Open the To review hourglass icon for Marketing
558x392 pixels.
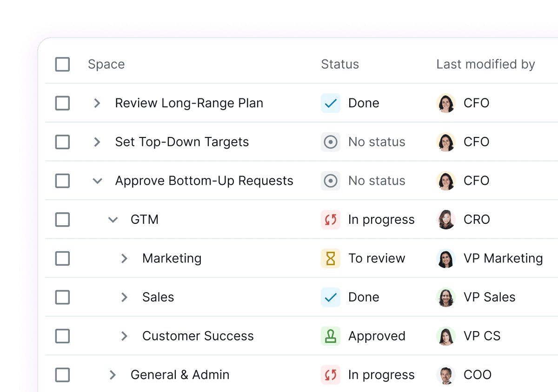(x=331, y=258)
